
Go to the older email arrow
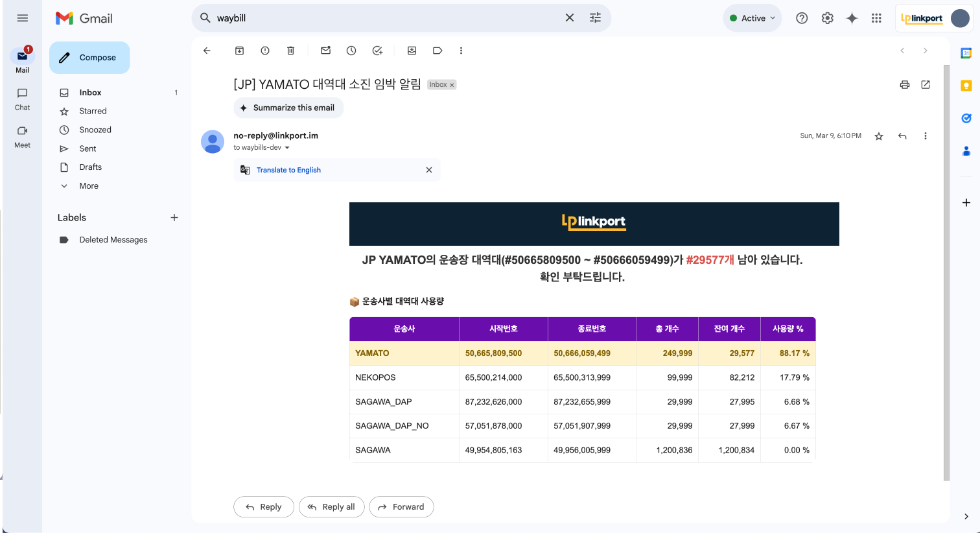tap(925, 51)
